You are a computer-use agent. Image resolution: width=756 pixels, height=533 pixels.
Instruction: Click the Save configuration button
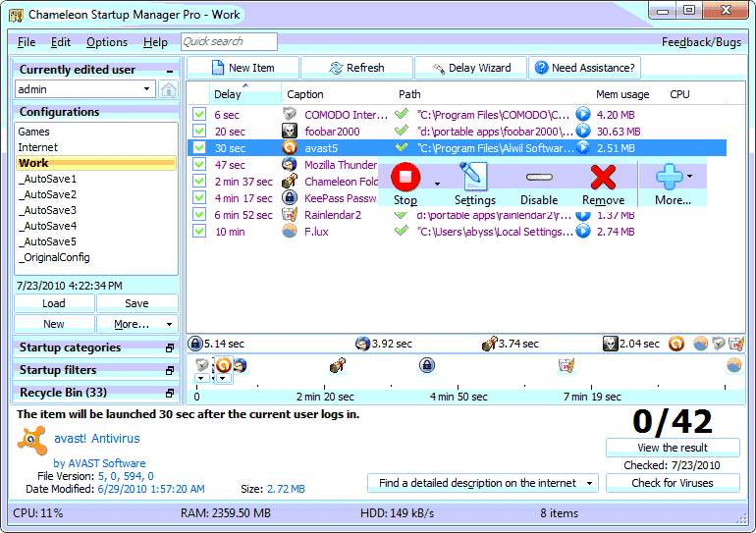[x=136, y=303]
